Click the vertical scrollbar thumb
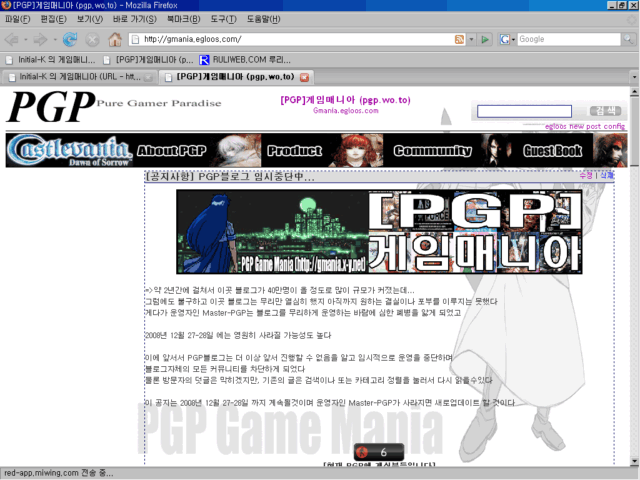This screenshot has width=640, height=480. 634,131
